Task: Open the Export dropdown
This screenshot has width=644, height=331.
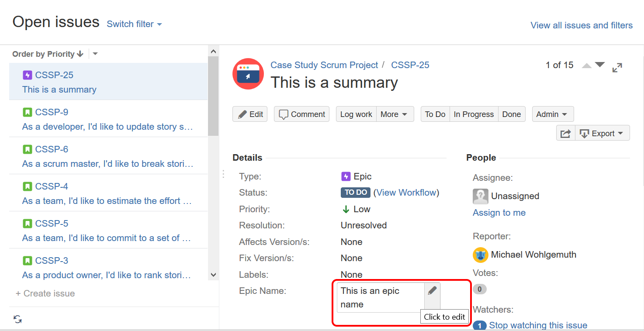Action: [x=602, y=133]
